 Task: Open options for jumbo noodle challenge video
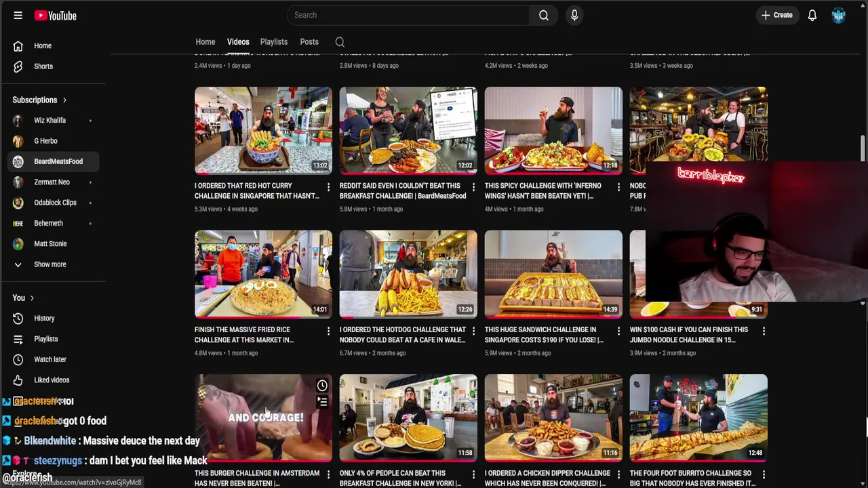pos(764,331)
